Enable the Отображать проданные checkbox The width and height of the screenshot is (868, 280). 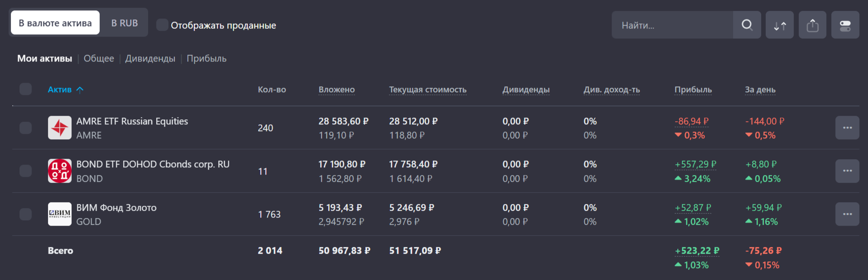click(162, 25)
